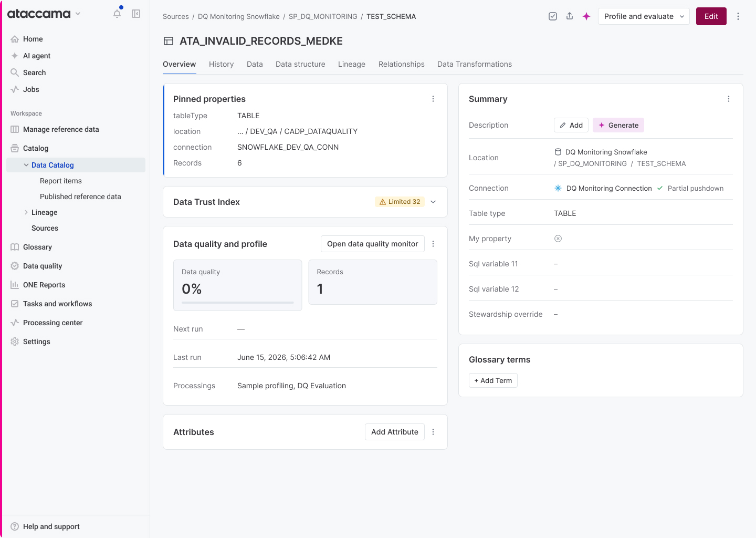Open the Data structure tab

[300, 64]
